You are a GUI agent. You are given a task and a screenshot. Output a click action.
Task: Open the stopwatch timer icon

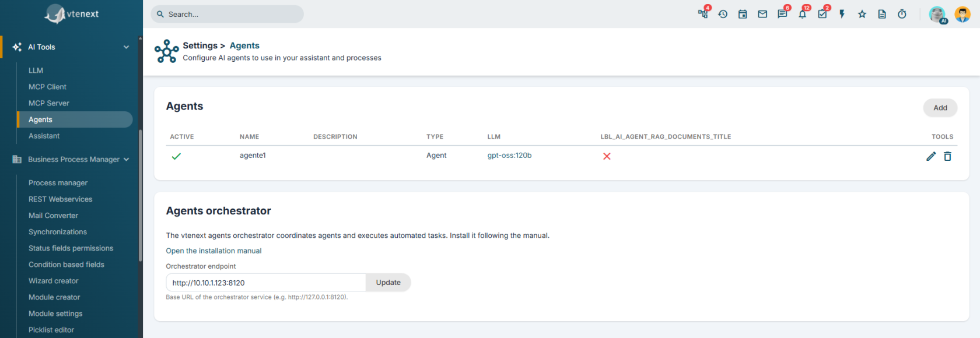[x=902, y=14]
